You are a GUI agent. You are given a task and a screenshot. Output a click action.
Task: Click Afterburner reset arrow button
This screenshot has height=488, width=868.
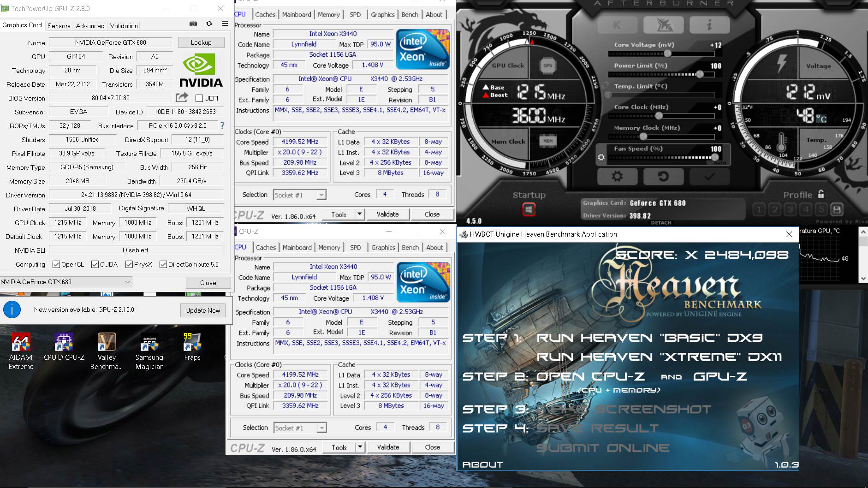663,176
